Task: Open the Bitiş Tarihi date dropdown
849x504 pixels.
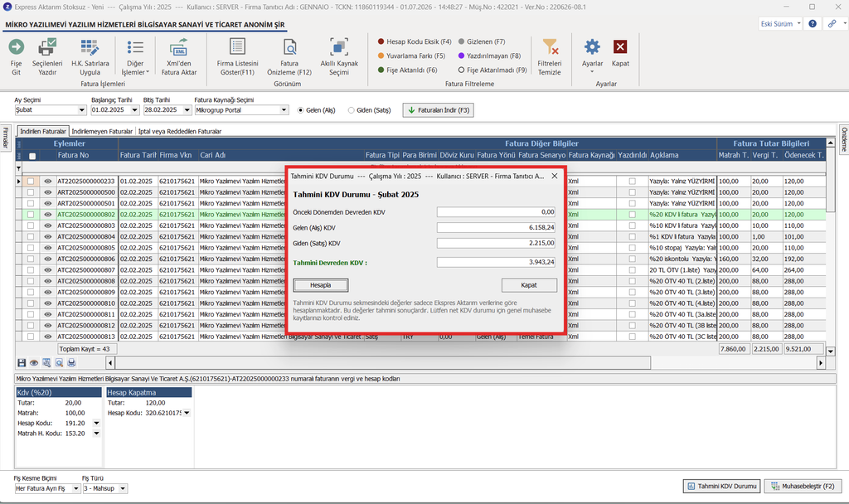Action: (187, 110)
